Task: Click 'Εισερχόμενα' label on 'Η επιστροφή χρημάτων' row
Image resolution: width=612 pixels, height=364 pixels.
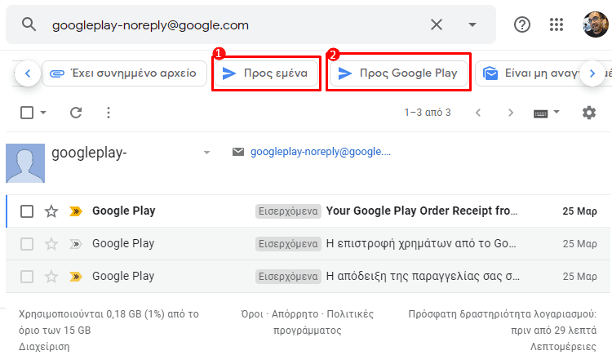Action: point(288,244)
